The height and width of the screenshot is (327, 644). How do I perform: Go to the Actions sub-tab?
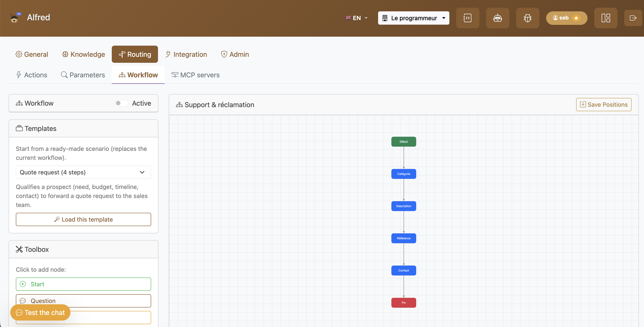31,75
